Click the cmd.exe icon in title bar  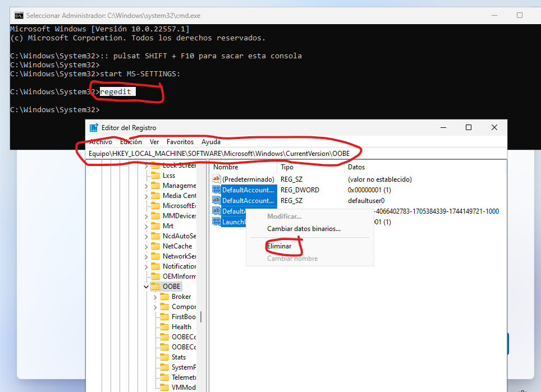pyautogui.click(x=19, y=15)
